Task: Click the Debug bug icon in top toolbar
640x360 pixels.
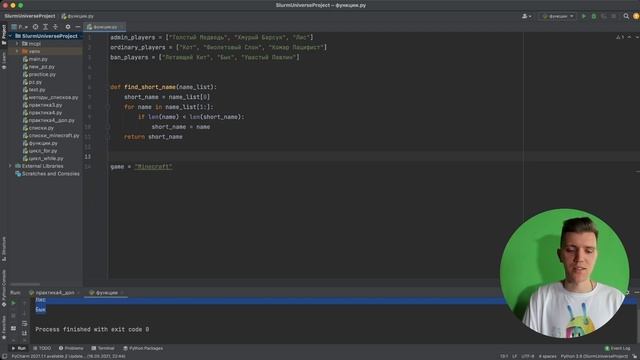Action: (594, 16)
